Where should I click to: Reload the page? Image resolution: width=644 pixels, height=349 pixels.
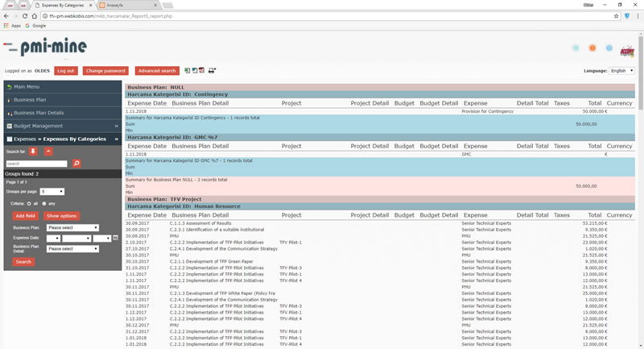[25, 16]
